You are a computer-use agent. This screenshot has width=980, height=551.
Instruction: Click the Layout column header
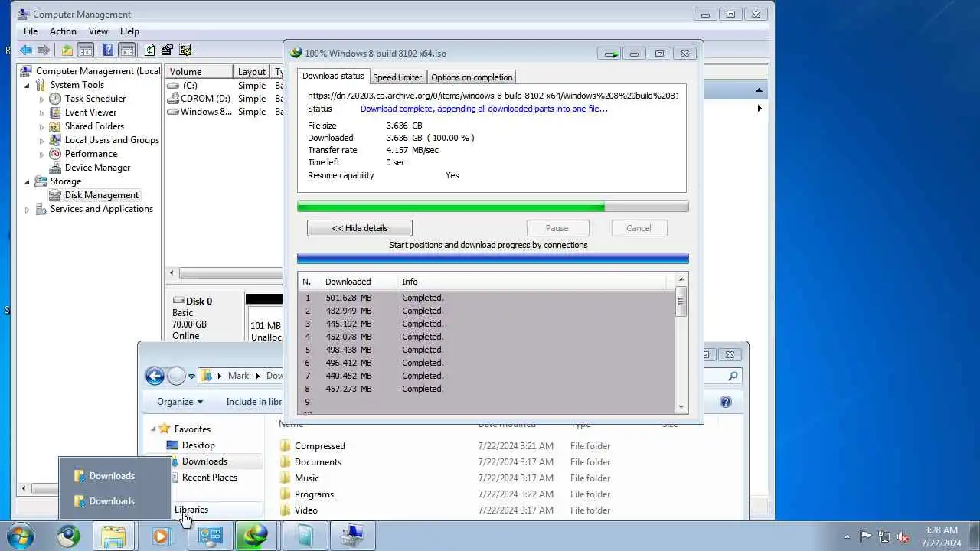252,72
